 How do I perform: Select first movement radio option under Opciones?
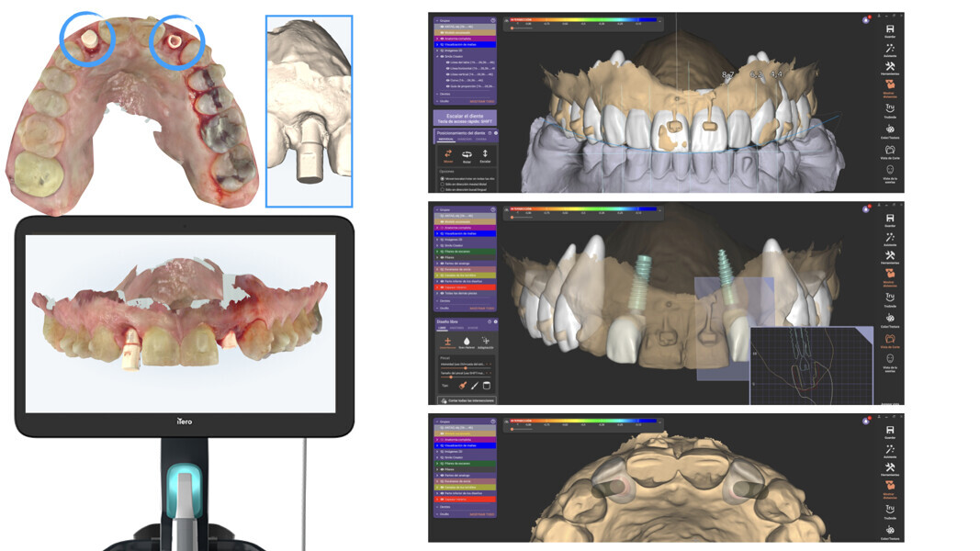pos(442,178)
